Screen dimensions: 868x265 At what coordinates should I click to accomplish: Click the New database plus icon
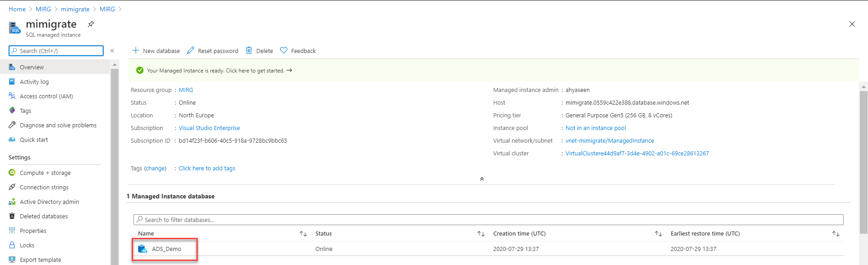pos(135,50)
